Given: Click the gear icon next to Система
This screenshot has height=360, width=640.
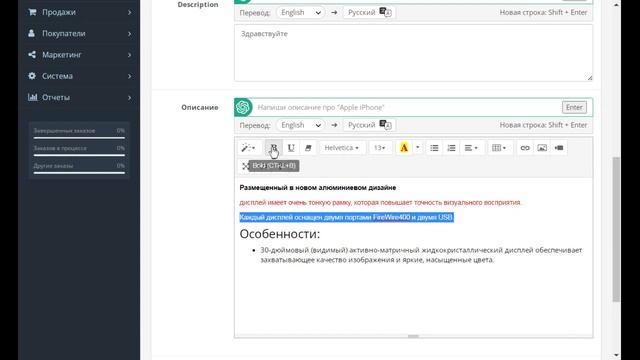Looking at the screenshot, I should click(x=32, y=76).
